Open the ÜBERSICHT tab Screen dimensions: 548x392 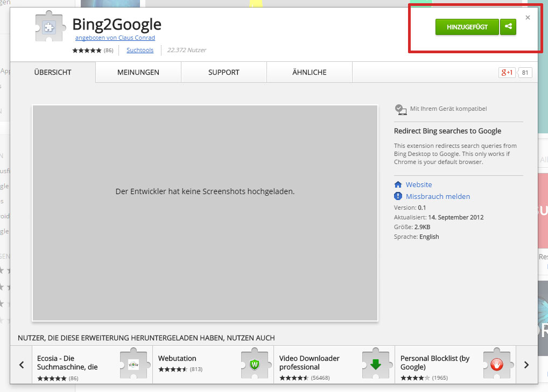[x=53, y=72]
